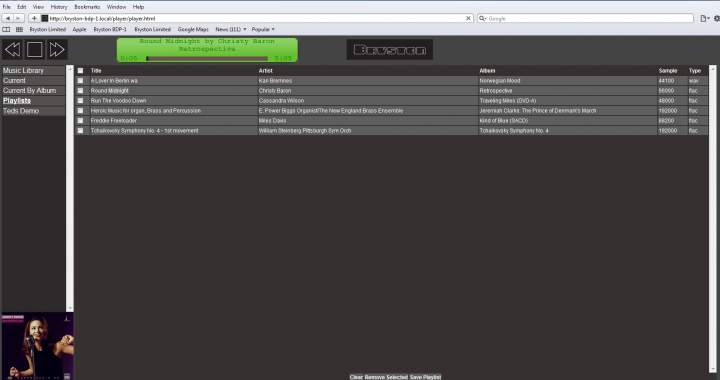Toggle the select-all checkbox in header
The image size is (720, 380).
click(80, 71)
